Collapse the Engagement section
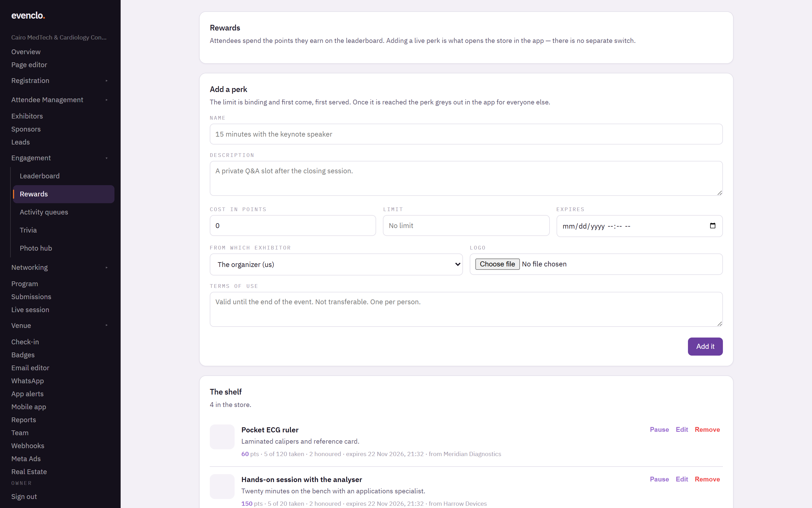 60,158
